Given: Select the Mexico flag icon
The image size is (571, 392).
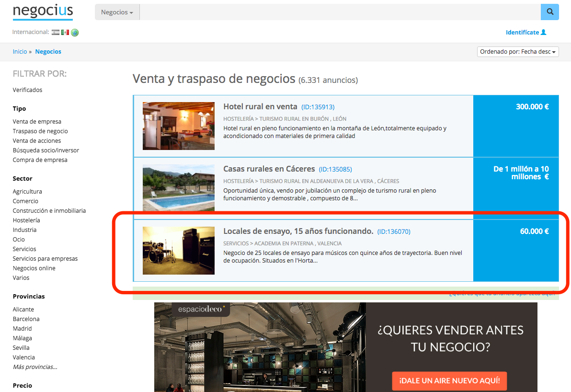Looking at the screenshot, I should click(x=65, y=33).
